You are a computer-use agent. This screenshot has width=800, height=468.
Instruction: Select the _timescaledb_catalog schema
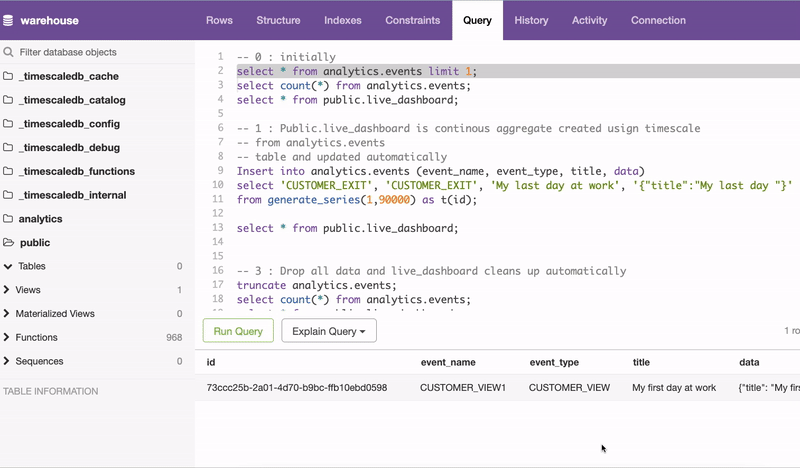[x=72, y=100]
